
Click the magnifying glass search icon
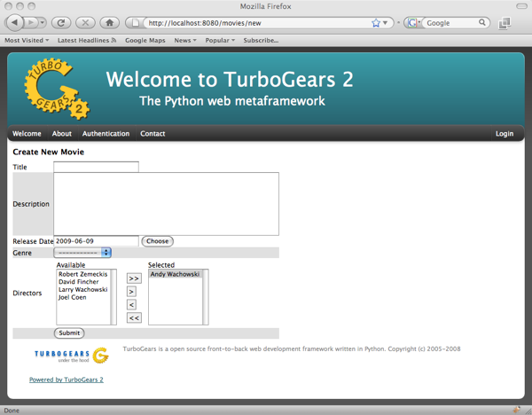(x=481, y=22)
